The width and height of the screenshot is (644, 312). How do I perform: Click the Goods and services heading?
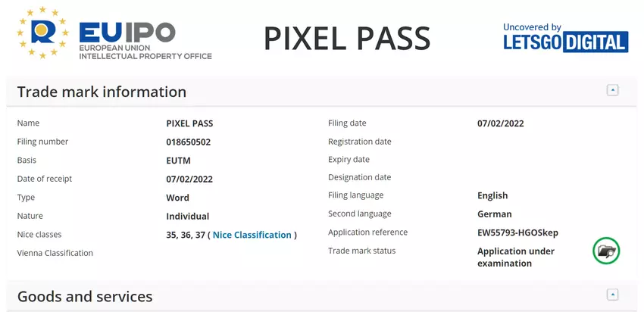[85, 296]
